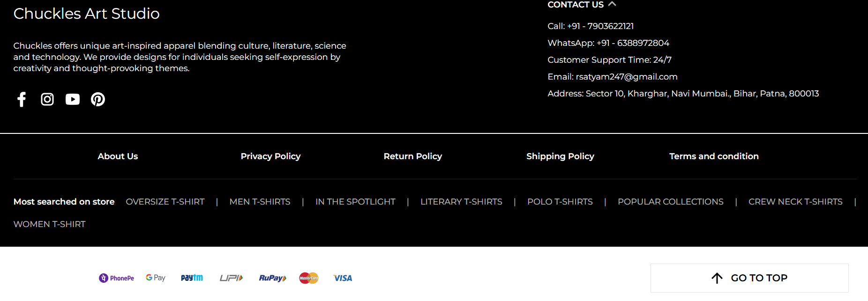Click the RuPay payment logo

(272, 278)
